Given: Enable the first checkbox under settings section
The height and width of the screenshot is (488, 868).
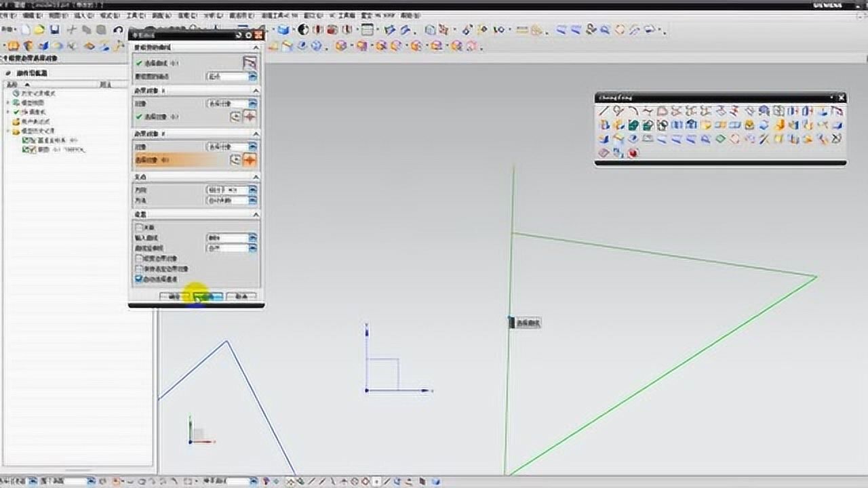Looking at the screenshot, I should click(139, 228).
